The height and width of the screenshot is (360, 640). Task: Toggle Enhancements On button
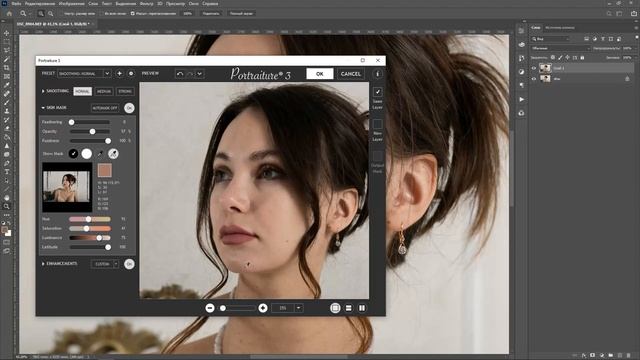click(x=129, y=264)
